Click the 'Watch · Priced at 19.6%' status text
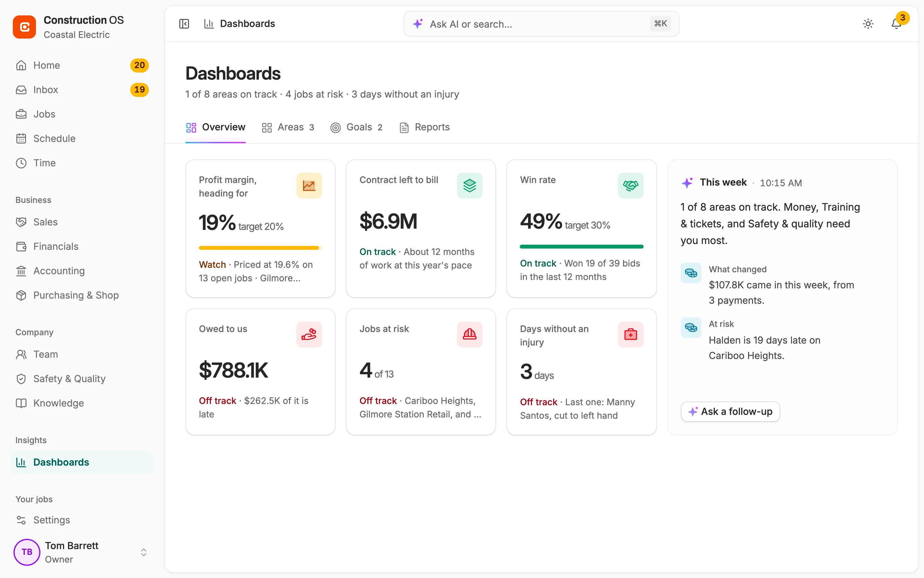 pos(256,271)
